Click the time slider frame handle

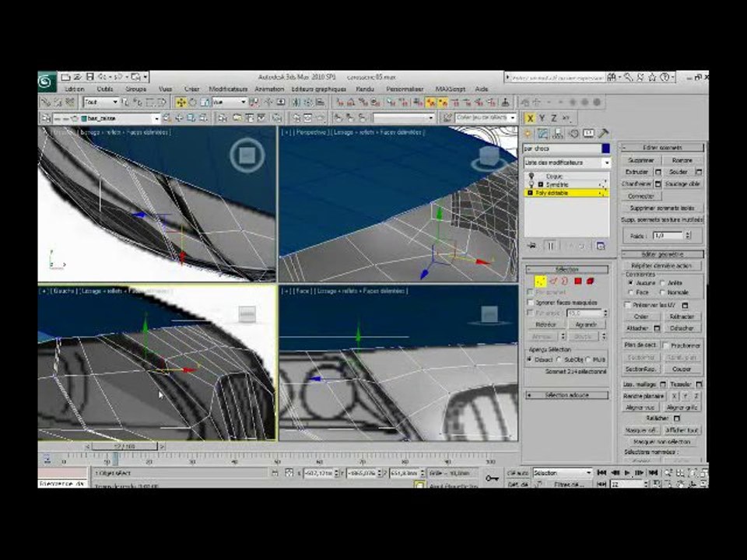pyautogui.click(x=124, y=446)
